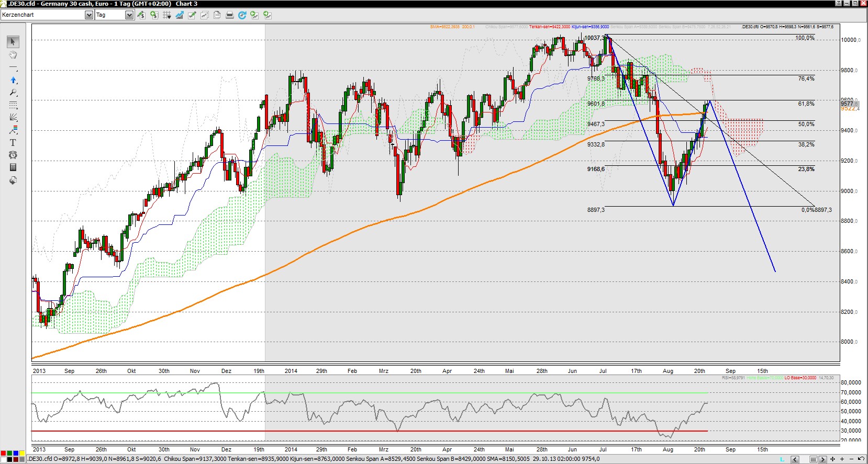This screenshot has height=464, width=868.
Task: Select the Fibonacci fan lines tool
Action: point(13,117)
